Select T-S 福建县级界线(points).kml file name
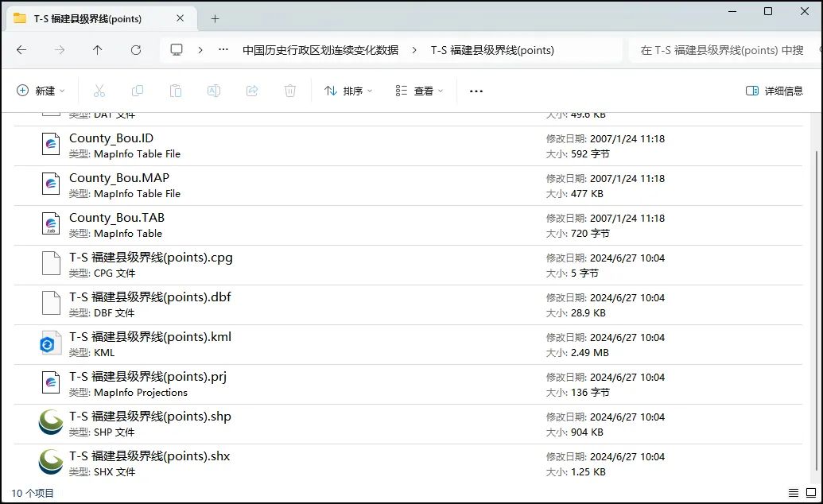 pyautogui.click(x=150, y=337)
